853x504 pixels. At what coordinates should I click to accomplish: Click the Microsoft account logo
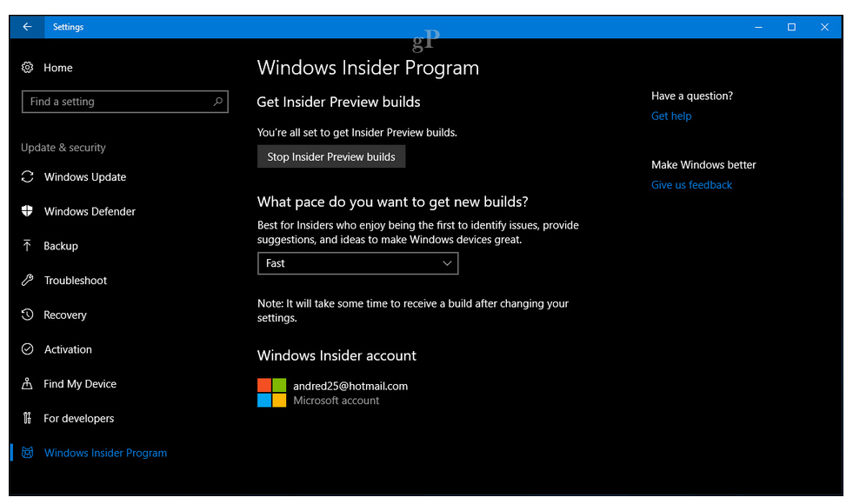point(271,393)
